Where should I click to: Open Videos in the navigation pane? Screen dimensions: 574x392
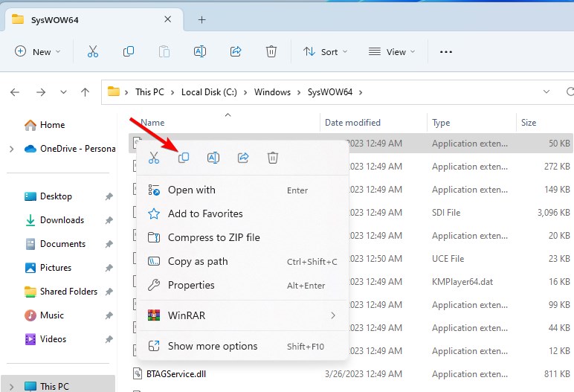pyautogui.click(x=53, y=339)
